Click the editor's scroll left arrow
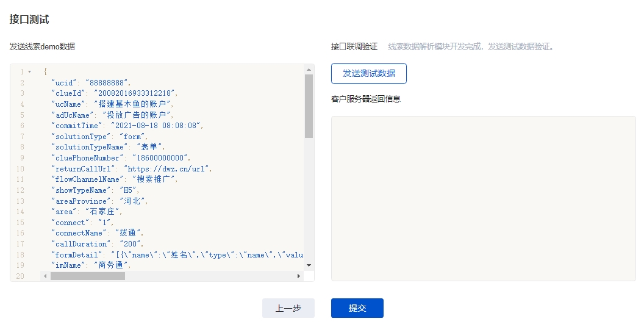The height and width of the screenshot is (327, 644). pos(45,276)
